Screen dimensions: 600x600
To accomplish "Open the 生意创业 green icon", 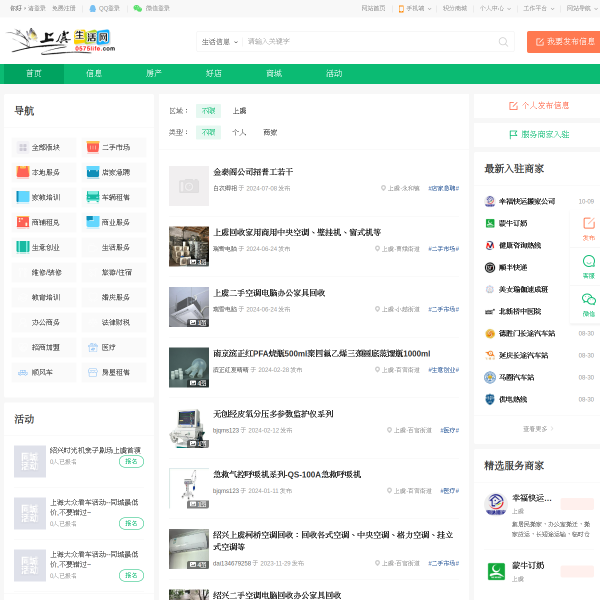I will (x=23, y=247).
